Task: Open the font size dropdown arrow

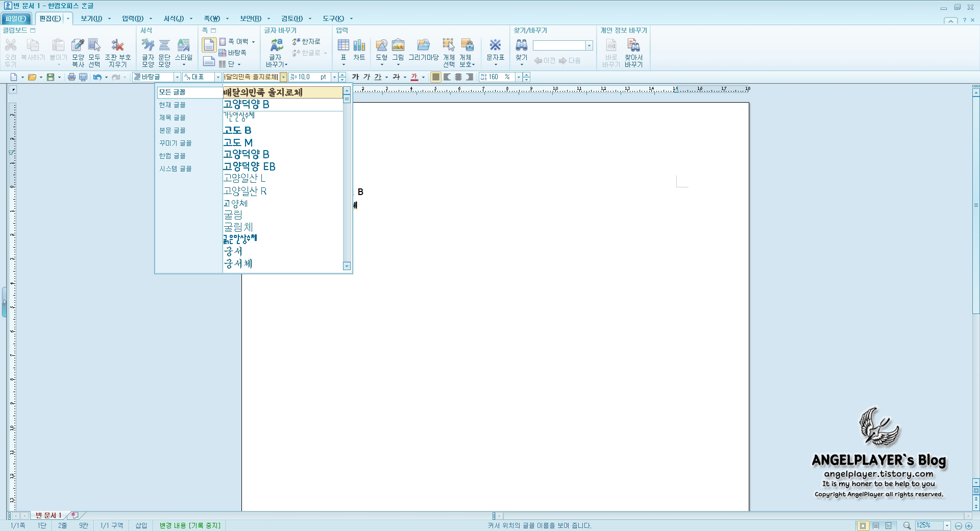Action: point(335,77)
